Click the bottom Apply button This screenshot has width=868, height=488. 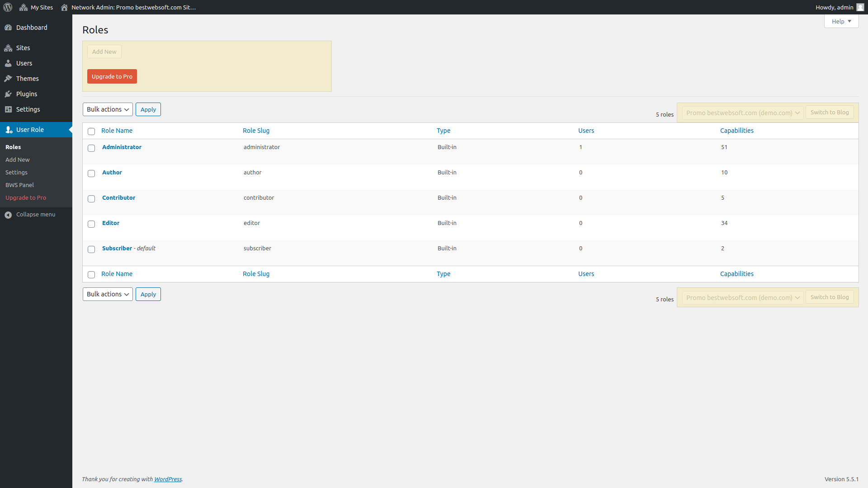pos(148,294)
